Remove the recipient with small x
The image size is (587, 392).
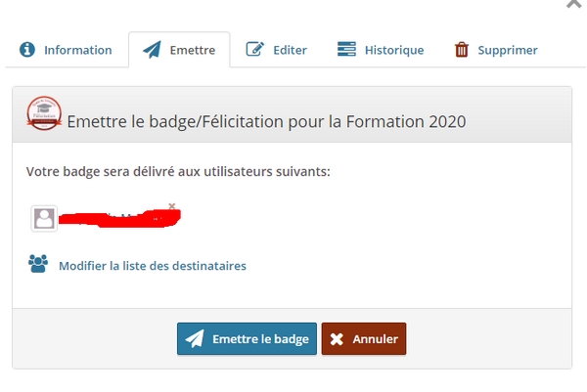pyautogui.click(x=172, y=206)
